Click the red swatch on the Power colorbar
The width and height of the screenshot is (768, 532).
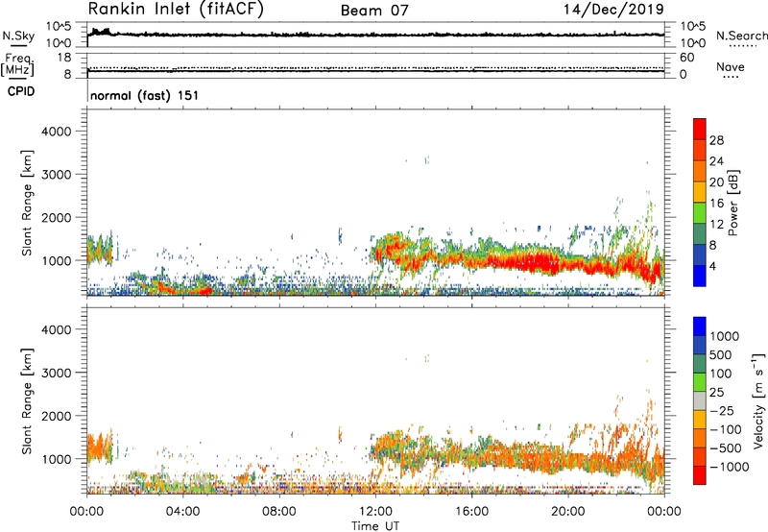tap(700, 130)
